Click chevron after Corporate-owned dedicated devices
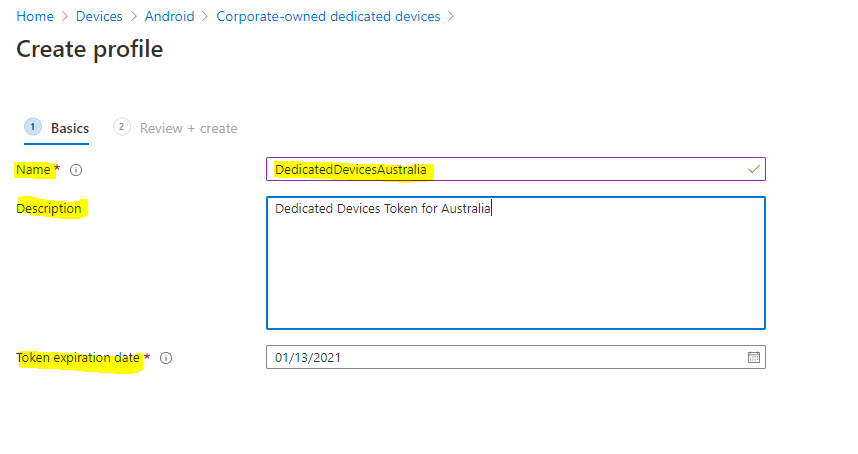Viewport: 858px width, 454px height. 451,17
